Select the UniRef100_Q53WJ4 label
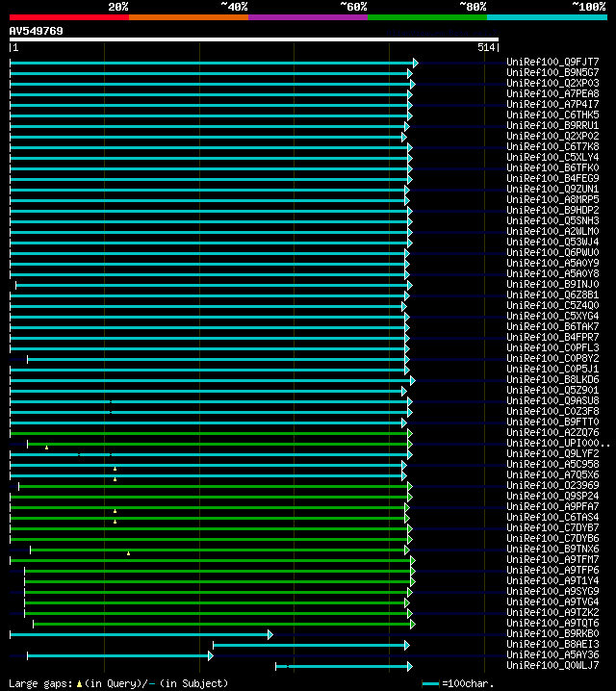Viewport: 616px width, 691px height. click(x=552, y=242)
